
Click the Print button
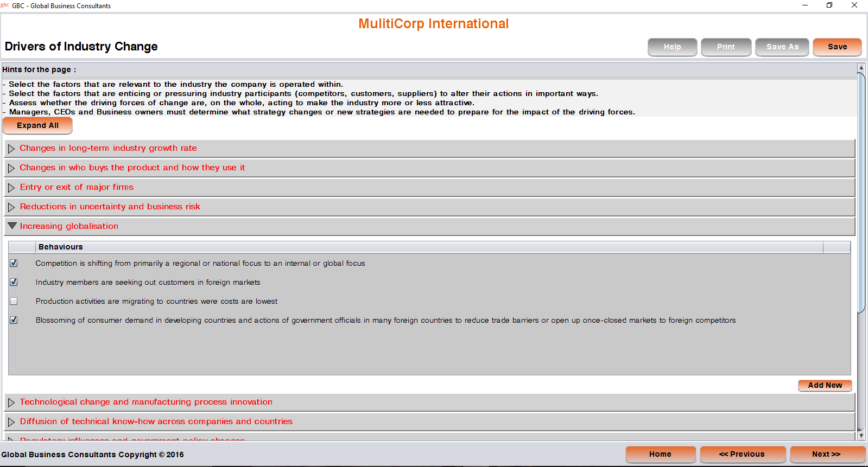[x=726, y=47]
